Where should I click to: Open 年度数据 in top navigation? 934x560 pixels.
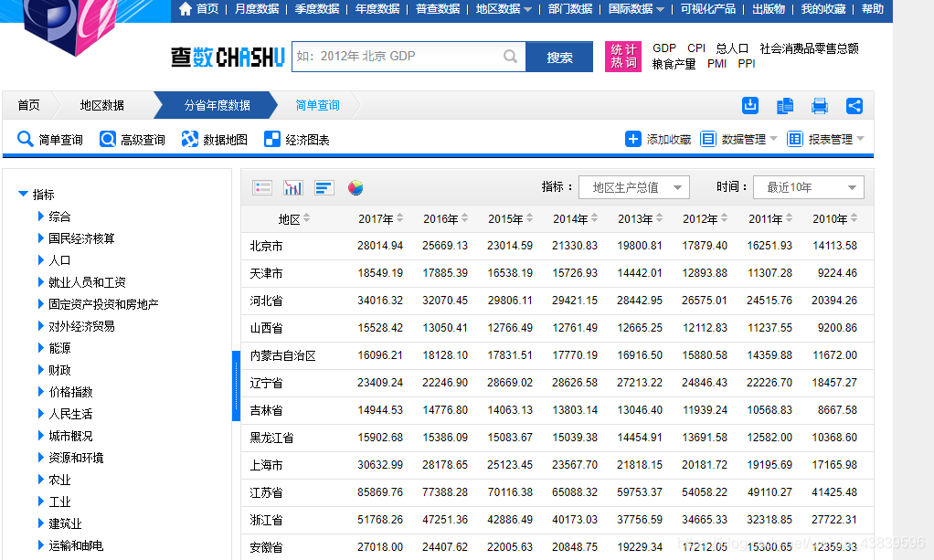coord(377,9)
